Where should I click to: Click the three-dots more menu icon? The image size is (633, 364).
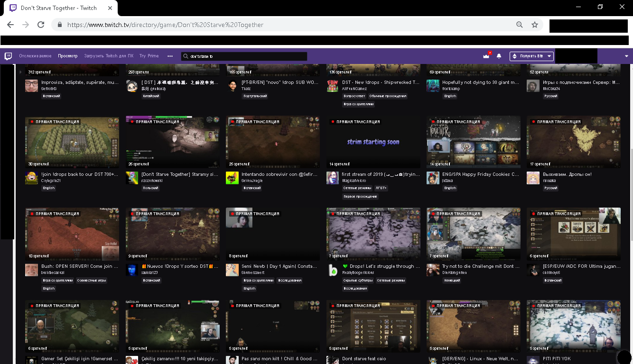tap(170, 56)
